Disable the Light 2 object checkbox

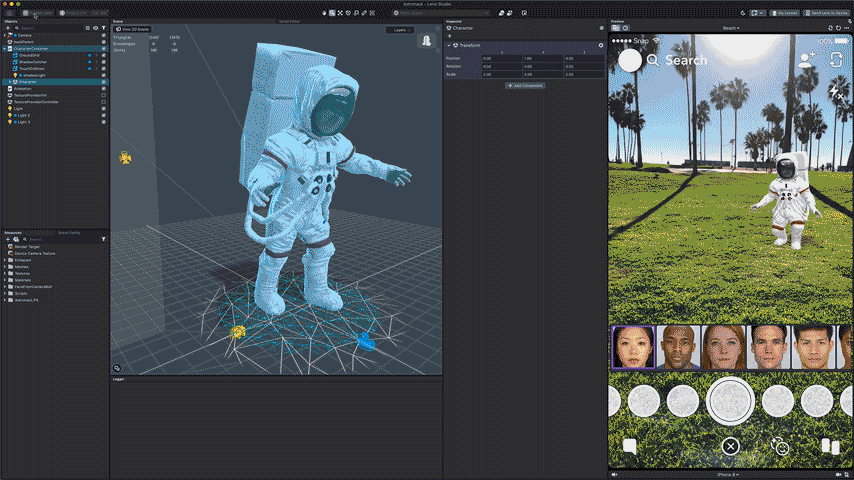tap(103, 115)
